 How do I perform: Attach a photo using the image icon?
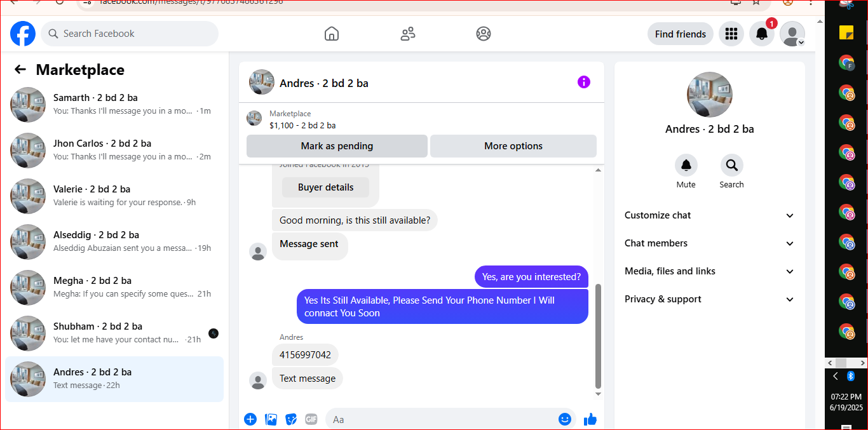point(271,419)
